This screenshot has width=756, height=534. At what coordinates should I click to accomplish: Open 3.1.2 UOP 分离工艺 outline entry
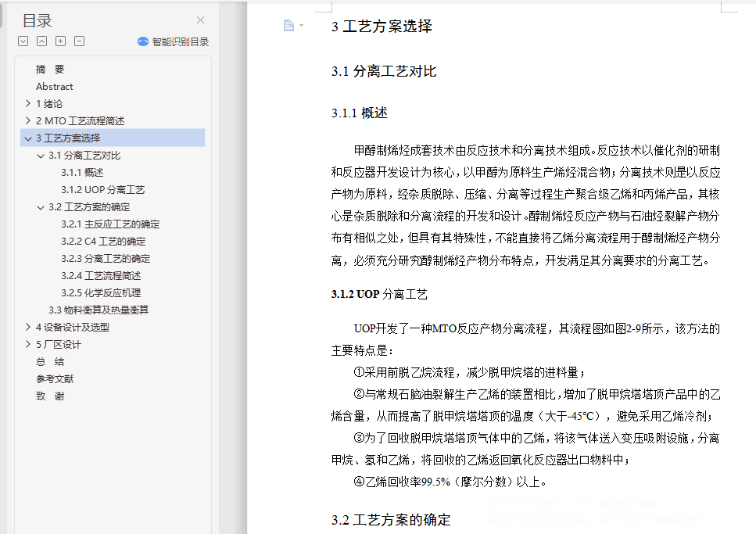click(x=102, y=190)
